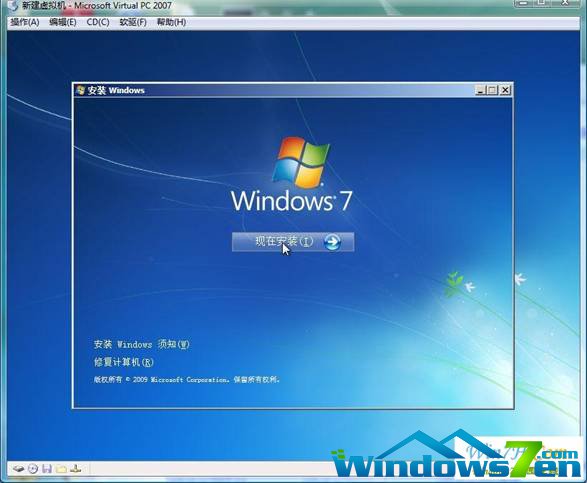
Task: Close the 安装 Windows setup dialog
Action: [505, 90]
